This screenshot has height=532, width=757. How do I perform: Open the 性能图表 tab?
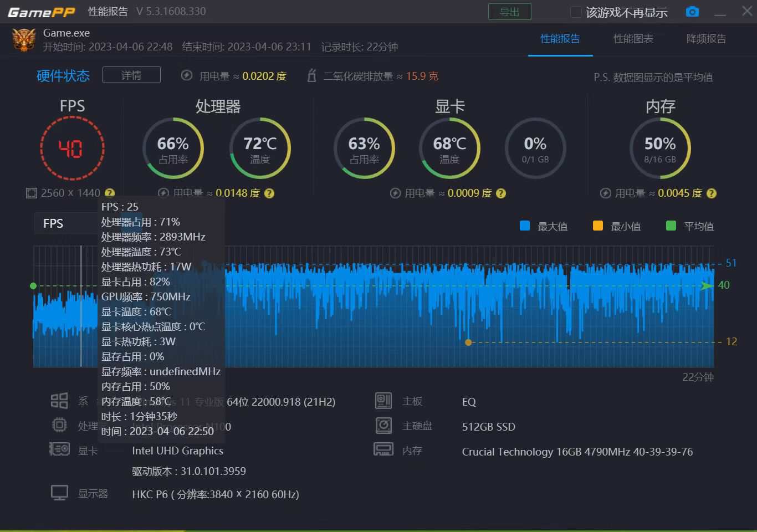coord(633,39)
